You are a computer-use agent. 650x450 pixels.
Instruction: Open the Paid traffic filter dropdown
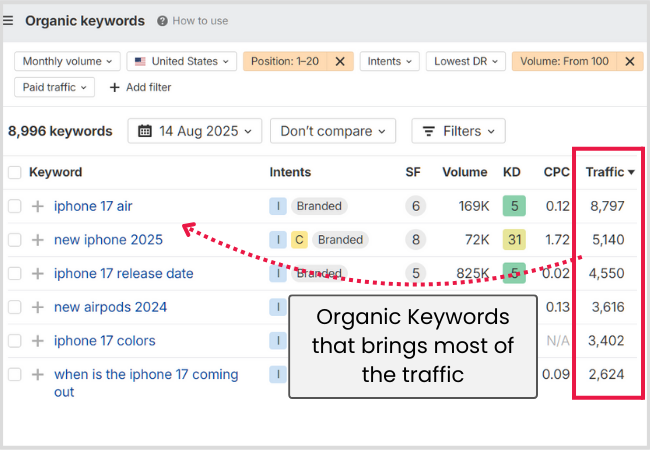click(54, 87)
